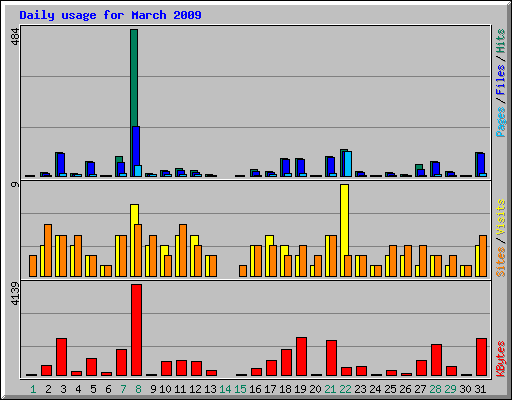Select day label "18" on the date axis
This screenshot has height=400, width=512.
(x=285, y=389)
